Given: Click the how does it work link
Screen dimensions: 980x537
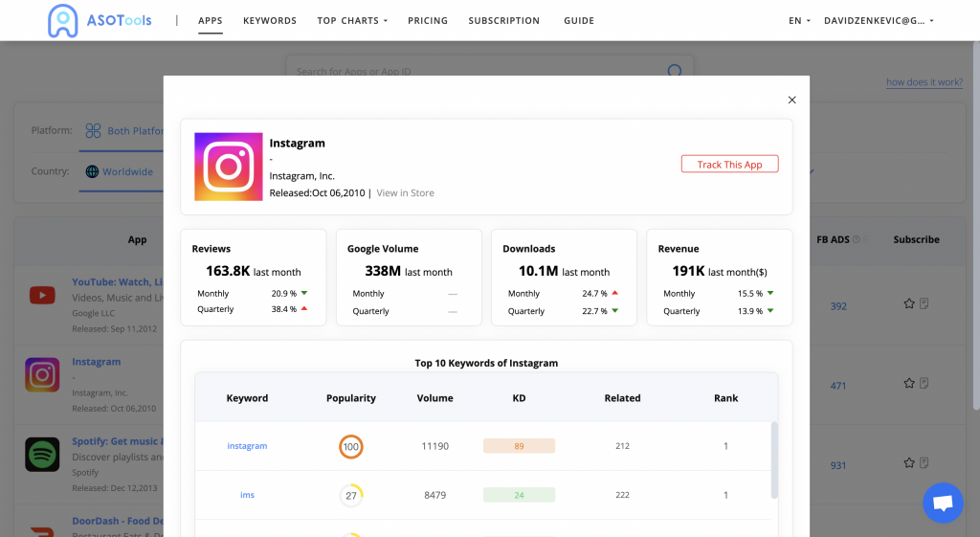Looking at the screenshot, I should (x=924, y=82).
